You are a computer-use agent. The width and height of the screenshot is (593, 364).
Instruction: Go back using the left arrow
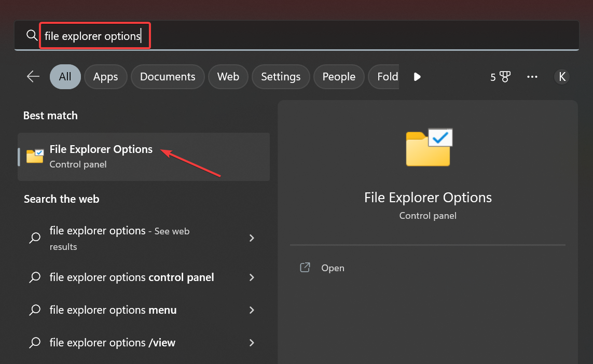(x=33, y=77)
